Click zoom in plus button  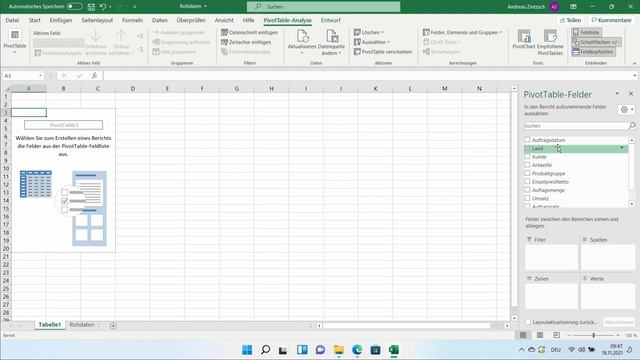point(617,335)
